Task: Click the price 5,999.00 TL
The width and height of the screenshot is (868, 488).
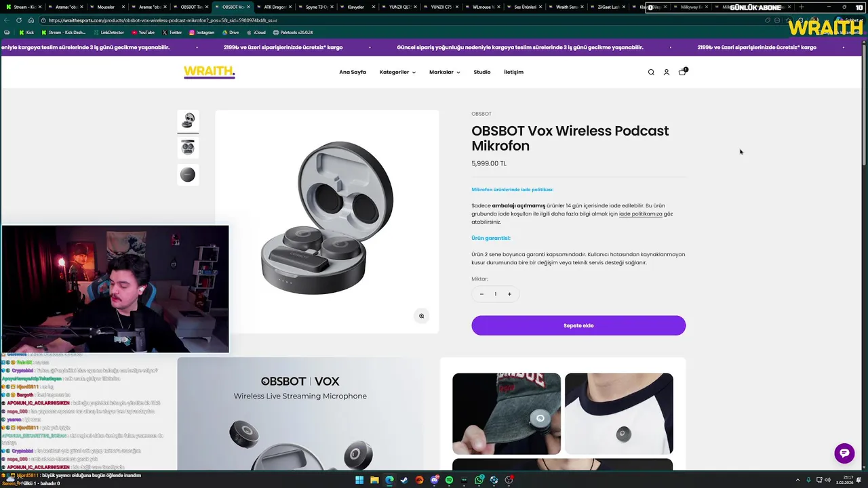Action: point(489,163)
